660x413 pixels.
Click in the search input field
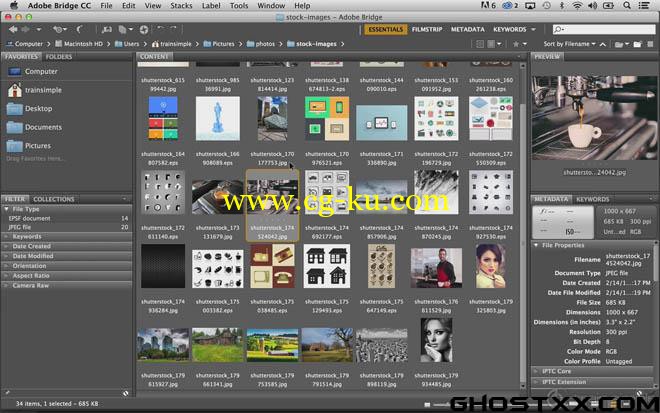[x=604, y=29]
